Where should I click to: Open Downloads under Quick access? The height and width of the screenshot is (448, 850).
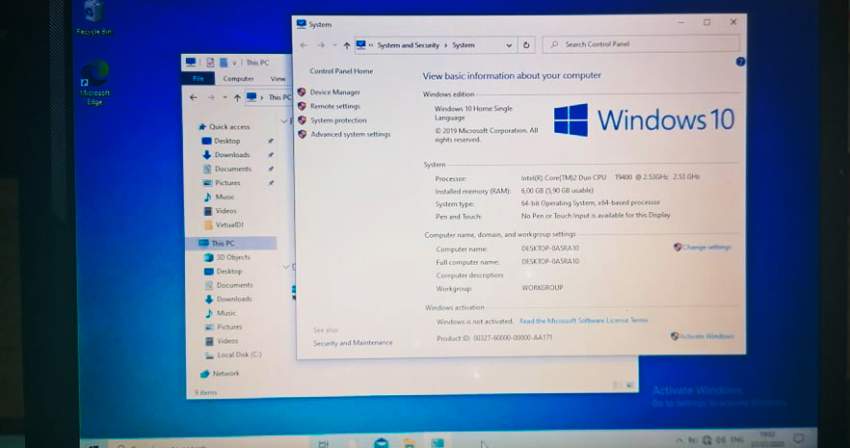232,155
